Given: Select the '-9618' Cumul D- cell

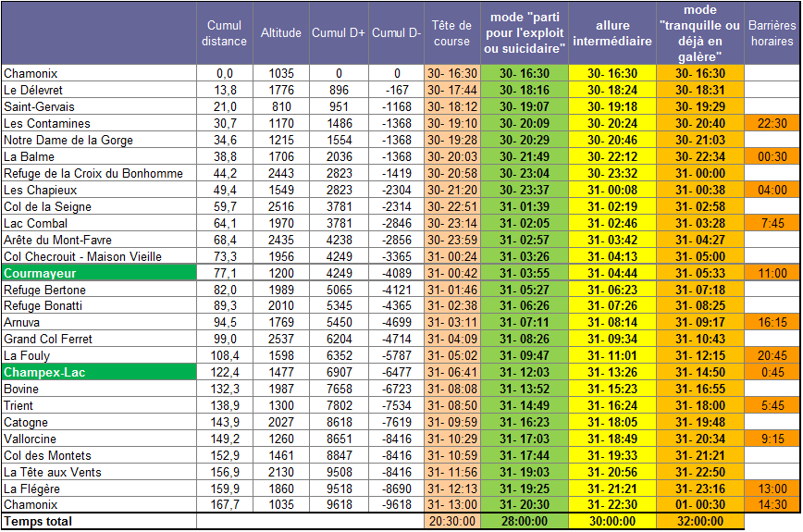Looking at the screenshot, I should [396, 504].
